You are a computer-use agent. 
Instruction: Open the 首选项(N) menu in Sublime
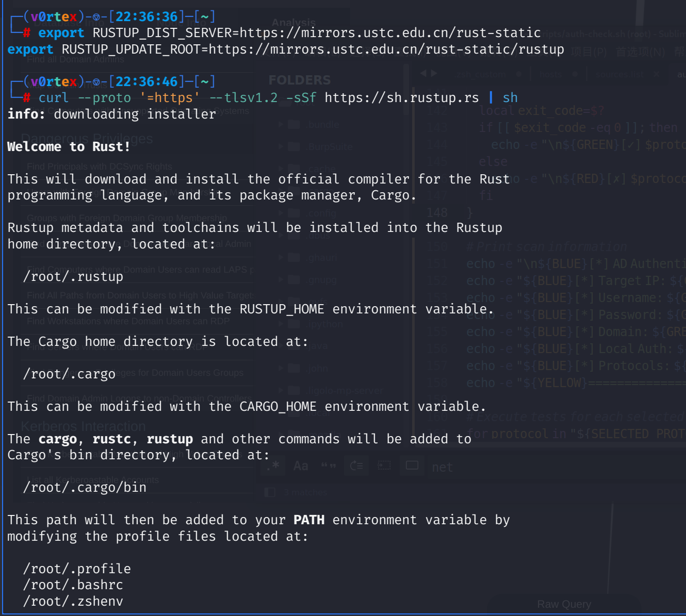pos(640,52)
